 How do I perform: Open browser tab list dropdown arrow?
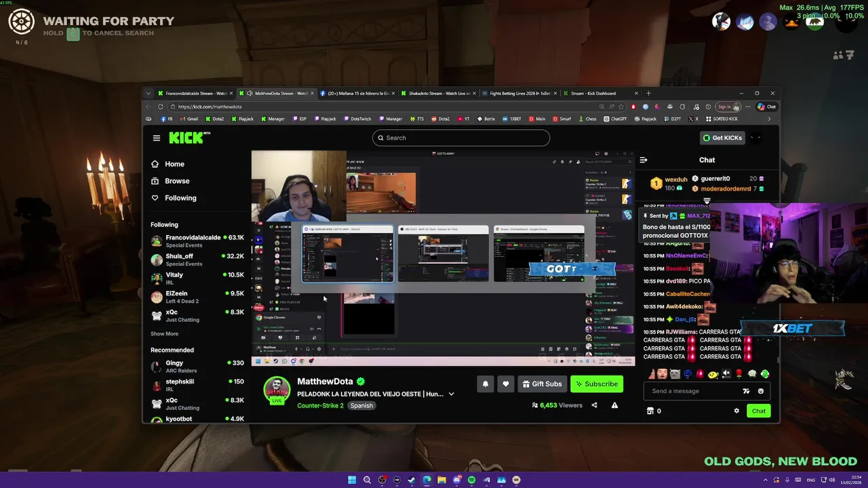click(149, 93)
